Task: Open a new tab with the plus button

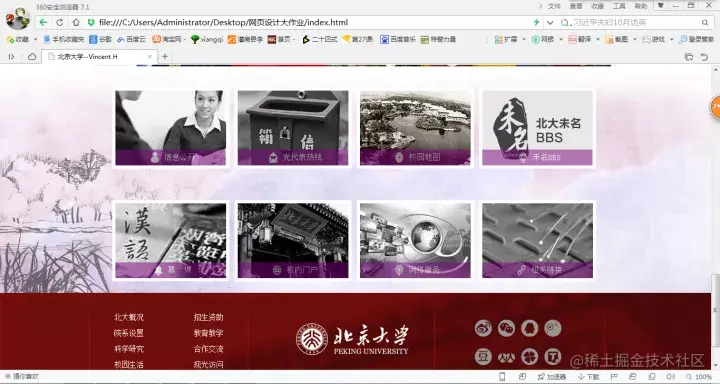Action: pos(165,56)
